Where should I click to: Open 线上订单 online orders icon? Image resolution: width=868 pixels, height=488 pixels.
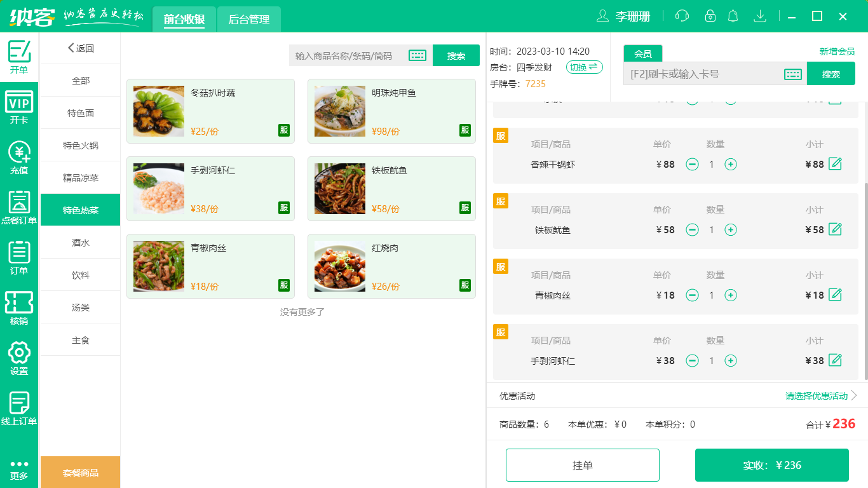coord(19,409)
